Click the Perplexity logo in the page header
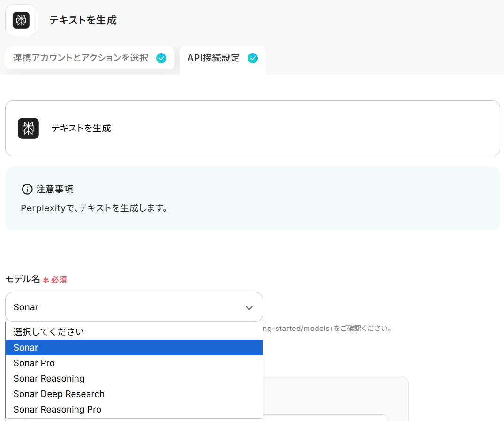The image size is (504, 421). [21, 20]
